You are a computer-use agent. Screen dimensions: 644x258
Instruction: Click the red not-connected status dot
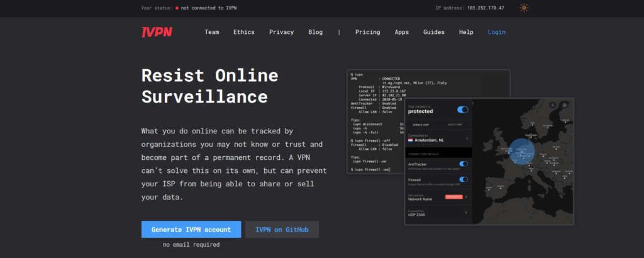177,8
